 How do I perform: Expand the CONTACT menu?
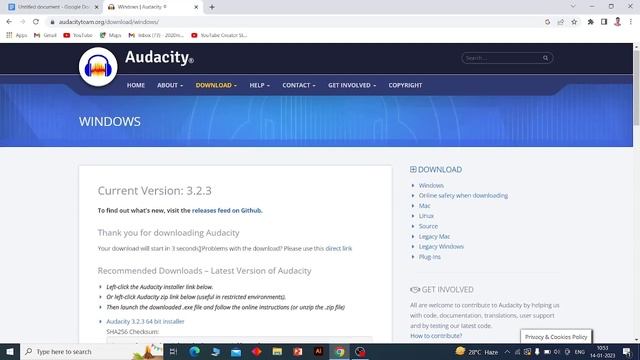coord(299,85)
